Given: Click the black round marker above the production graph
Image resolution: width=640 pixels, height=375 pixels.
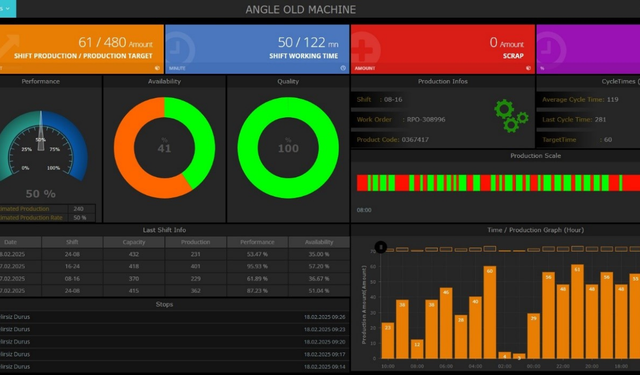Looking at the screenshot, I should click(380, 247).
